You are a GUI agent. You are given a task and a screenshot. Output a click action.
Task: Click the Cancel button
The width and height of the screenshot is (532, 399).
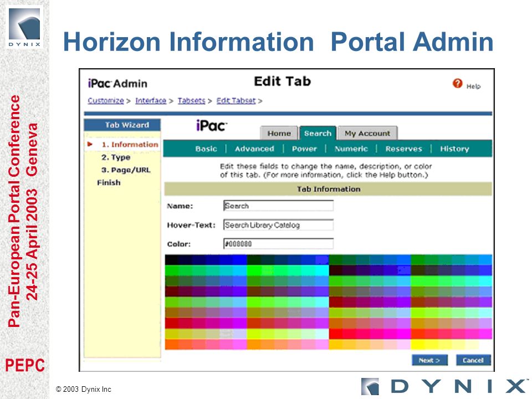[x=473, y=360]
